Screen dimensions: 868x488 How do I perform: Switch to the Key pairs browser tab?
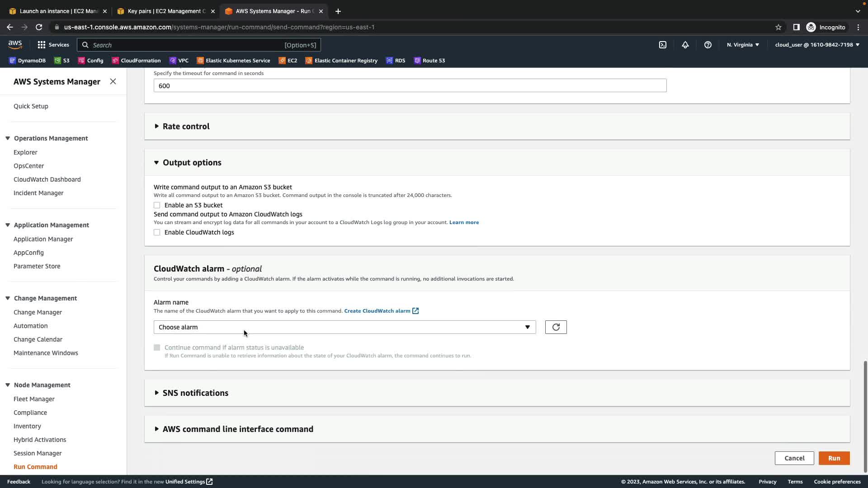click(166, 11)
